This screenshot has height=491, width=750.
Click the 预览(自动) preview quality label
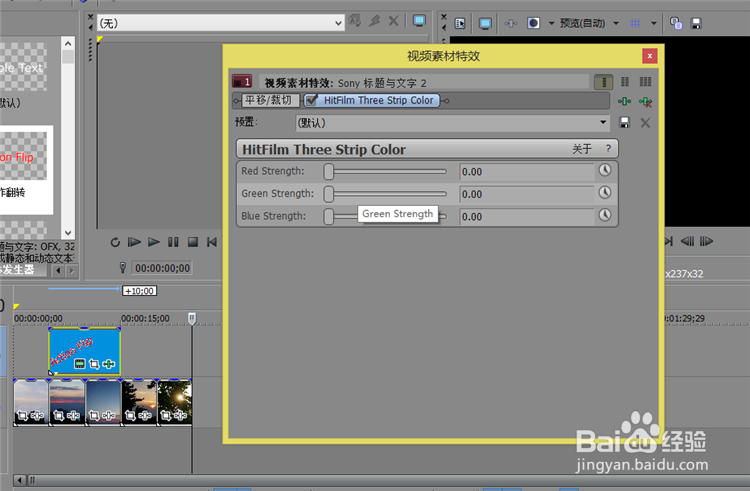(583, 23)
